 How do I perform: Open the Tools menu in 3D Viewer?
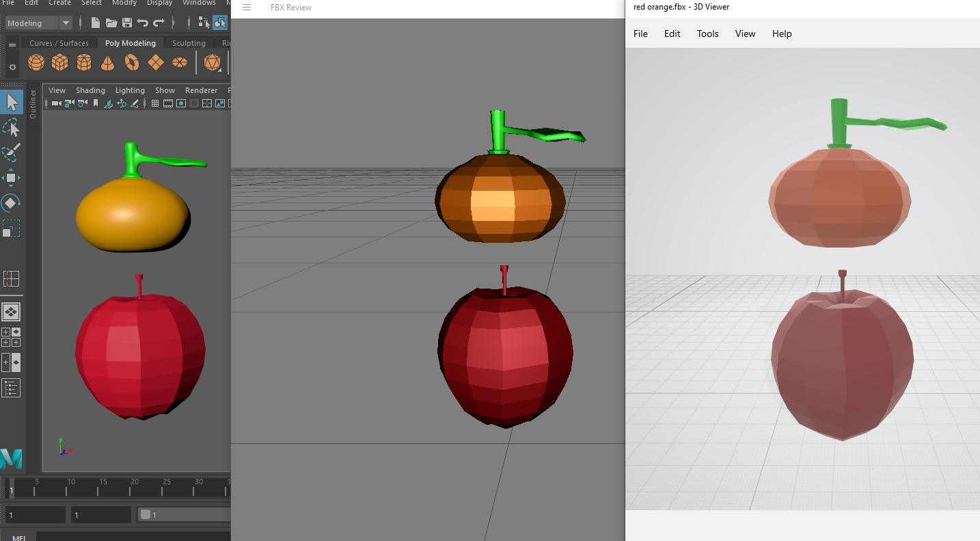click(707, 34)
